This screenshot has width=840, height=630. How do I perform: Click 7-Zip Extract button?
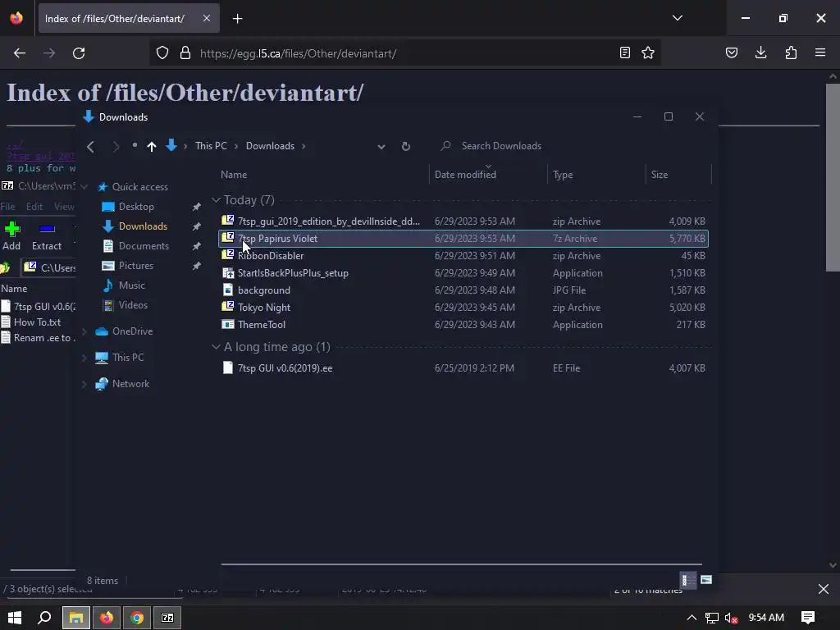pyautogui.click(x=47, y=236)
